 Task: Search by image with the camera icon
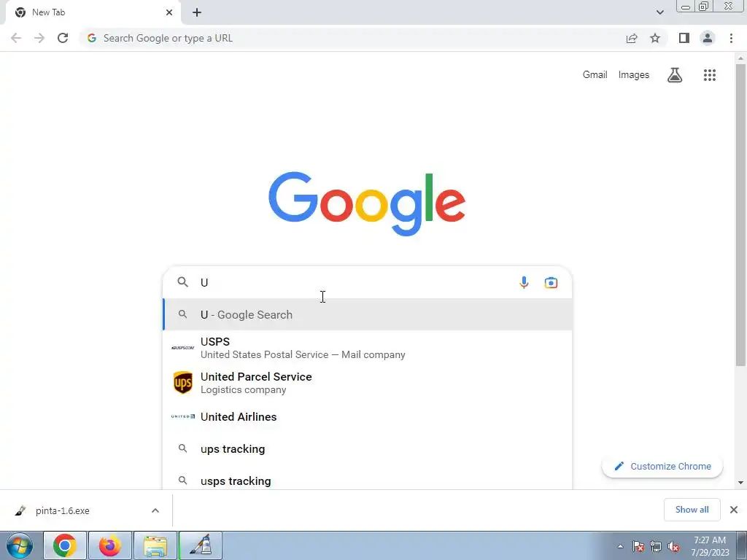click(551, 282)
